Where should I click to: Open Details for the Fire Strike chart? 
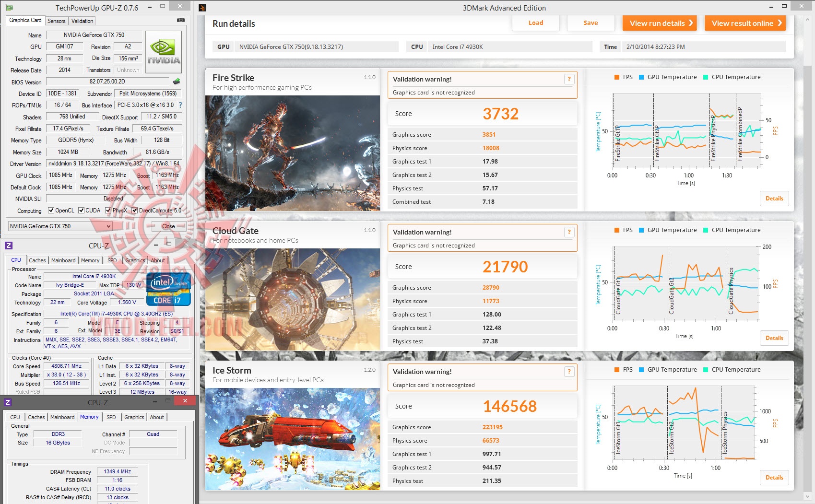pyautogui.click(x=774, y=199)
